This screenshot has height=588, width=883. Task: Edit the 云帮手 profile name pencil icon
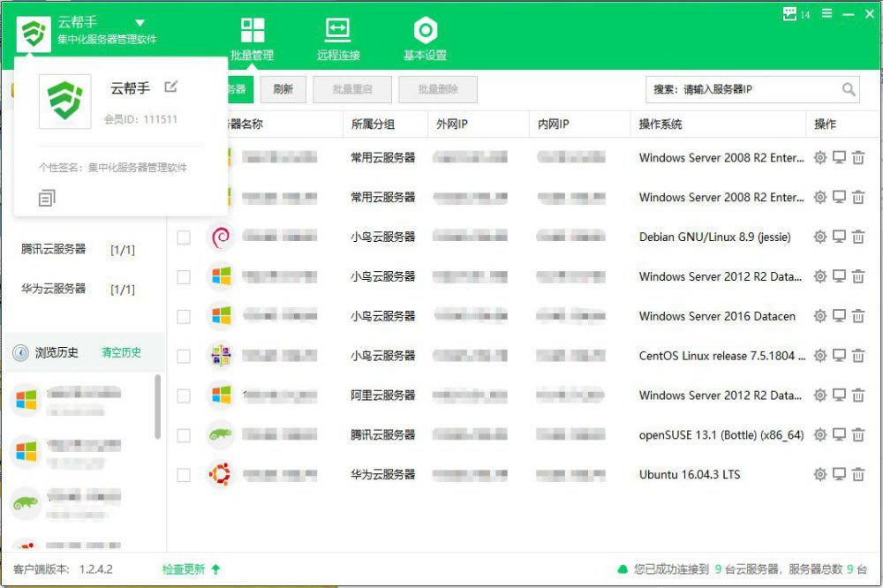170,87
